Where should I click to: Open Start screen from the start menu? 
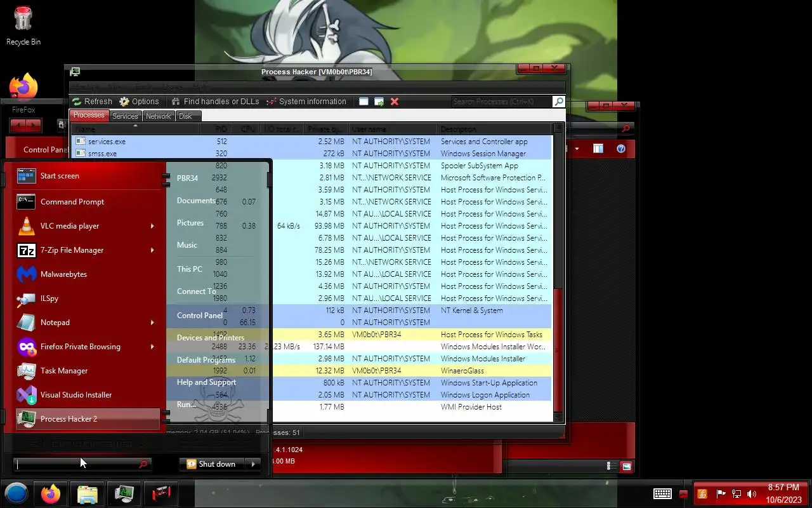coord(88,176)
